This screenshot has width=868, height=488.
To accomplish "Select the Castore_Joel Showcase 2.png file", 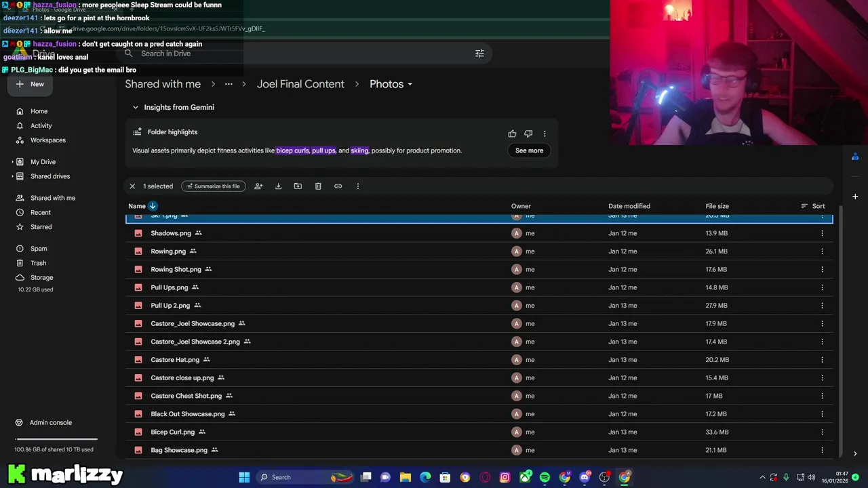I will [x=479, y=342].
